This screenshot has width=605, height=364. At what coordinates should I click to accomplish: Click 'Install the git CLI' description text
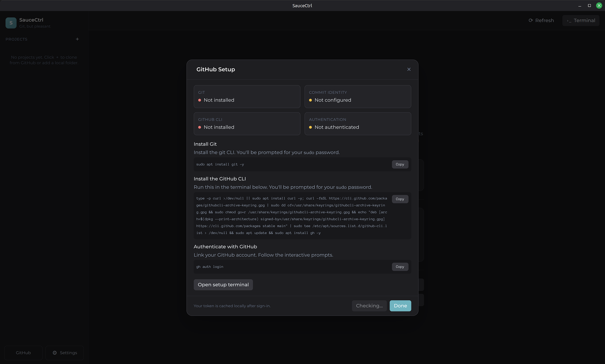click(267, 152)
